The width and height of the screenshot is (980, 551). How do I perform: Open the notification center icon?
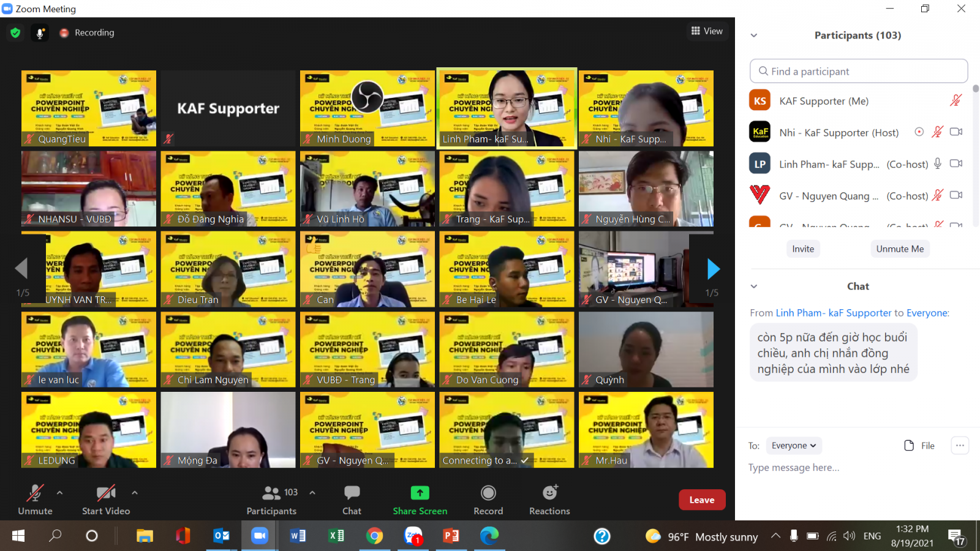[956, 537]
